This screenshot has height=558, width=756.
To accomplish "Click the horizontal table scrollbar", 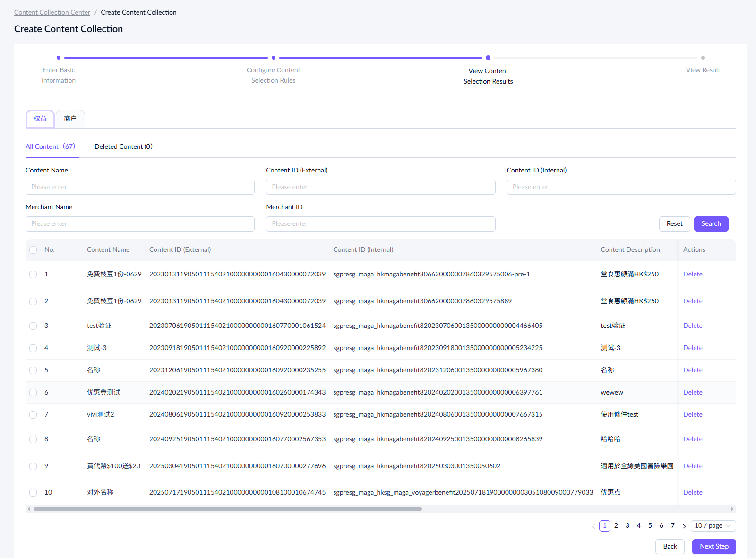I will (x=228, y=509).
